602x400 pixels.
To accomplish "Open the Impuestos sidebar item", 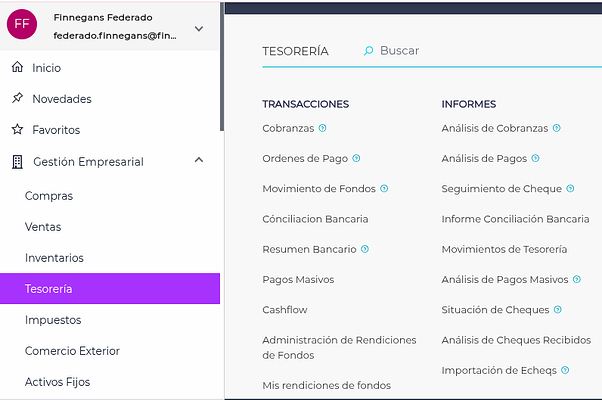I will pyautogui.click(x=53, y=320).
